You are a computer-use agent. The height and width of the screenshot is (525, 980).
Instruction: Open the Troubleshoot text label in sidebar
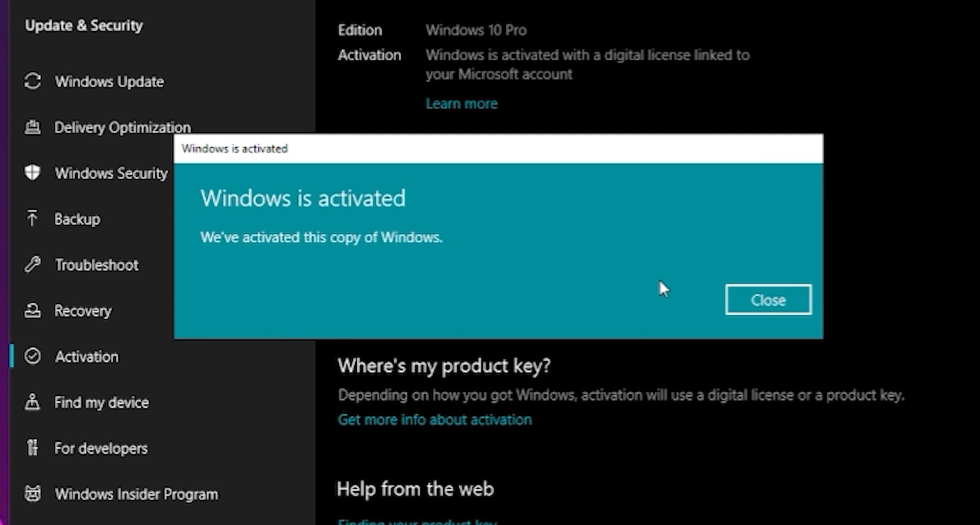click(x=96, y=265)
